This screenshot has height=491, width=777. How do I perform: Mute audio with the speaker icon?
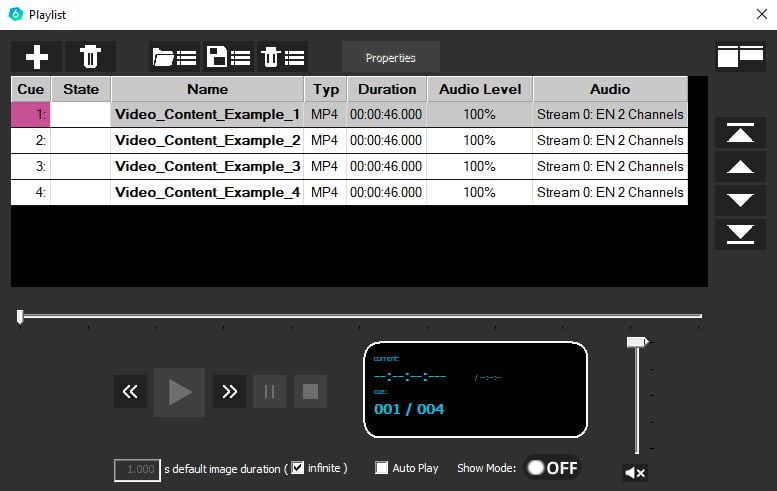634,472
